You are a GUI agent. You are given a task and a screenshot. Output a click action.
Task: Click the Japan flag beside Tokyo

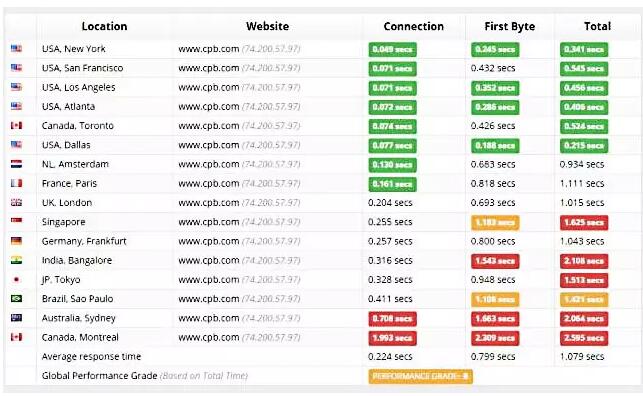[x=16, y=280]
